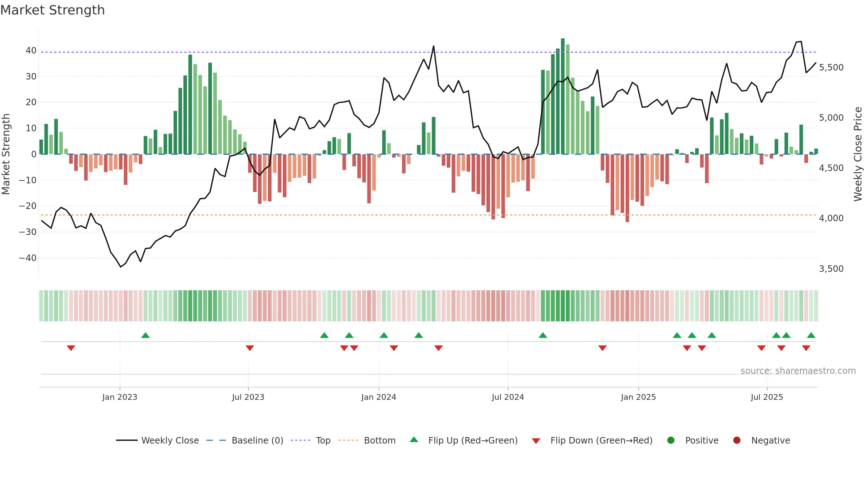
Task: Click the dark green heat strip after Jul 2024
Action: click(563, 306)
